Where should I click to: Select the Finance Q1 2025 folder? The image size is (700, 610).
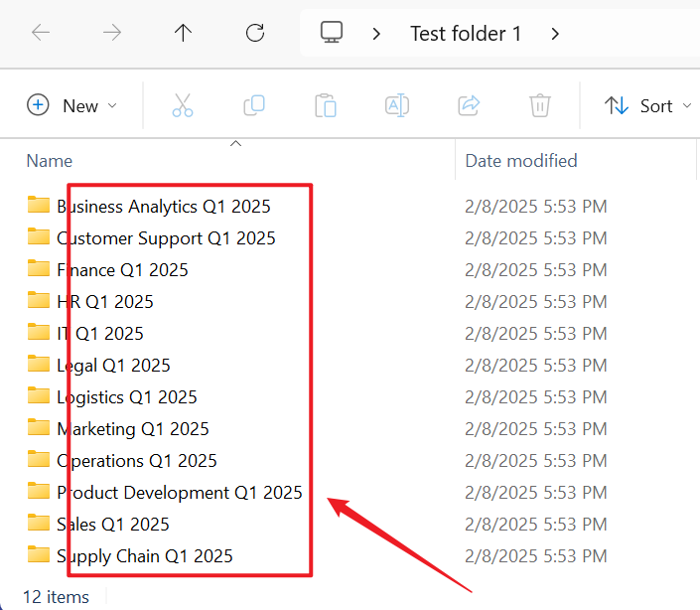122,270
